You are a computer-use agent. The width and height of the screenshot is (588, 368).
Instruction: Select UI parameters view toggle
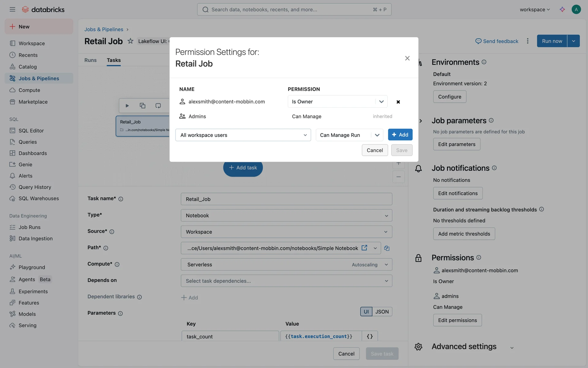click(x=366, y=312)
